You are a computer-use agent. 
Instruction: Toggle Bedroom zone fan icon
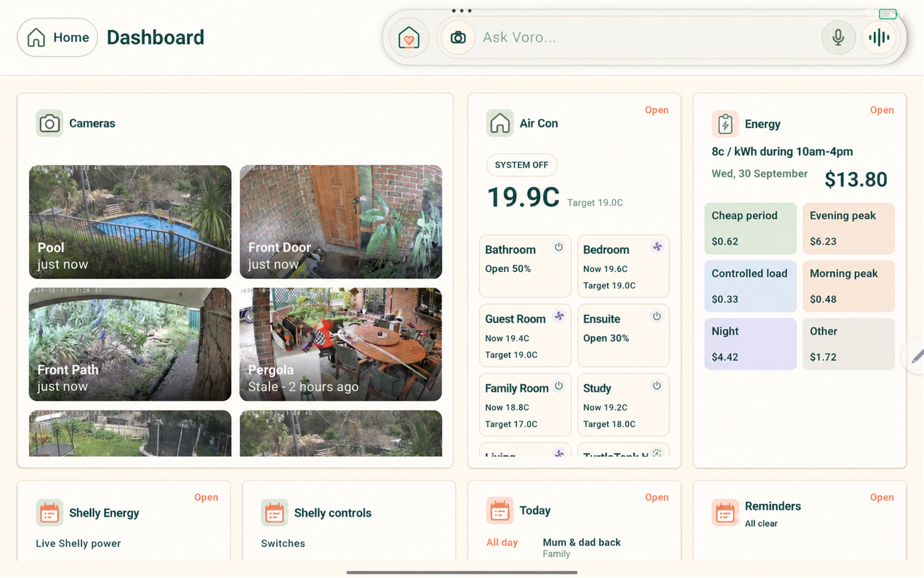point(657,247)
